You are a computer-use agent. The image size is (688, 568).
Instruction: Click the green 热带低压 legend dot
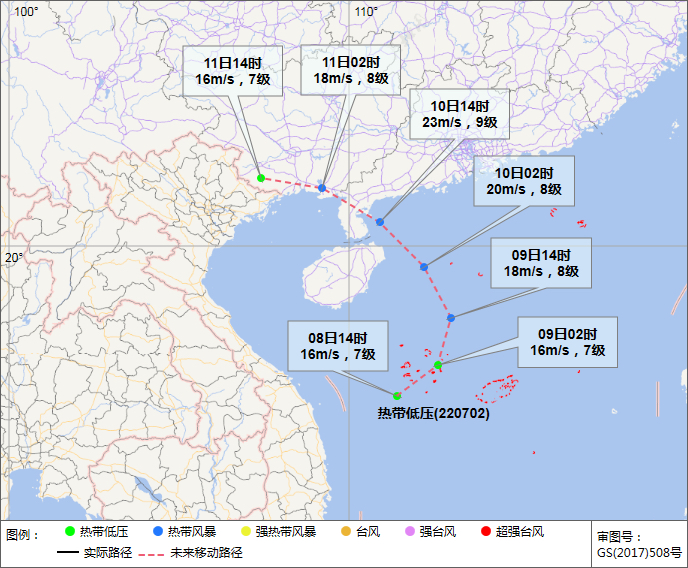(x=70, y=531)
